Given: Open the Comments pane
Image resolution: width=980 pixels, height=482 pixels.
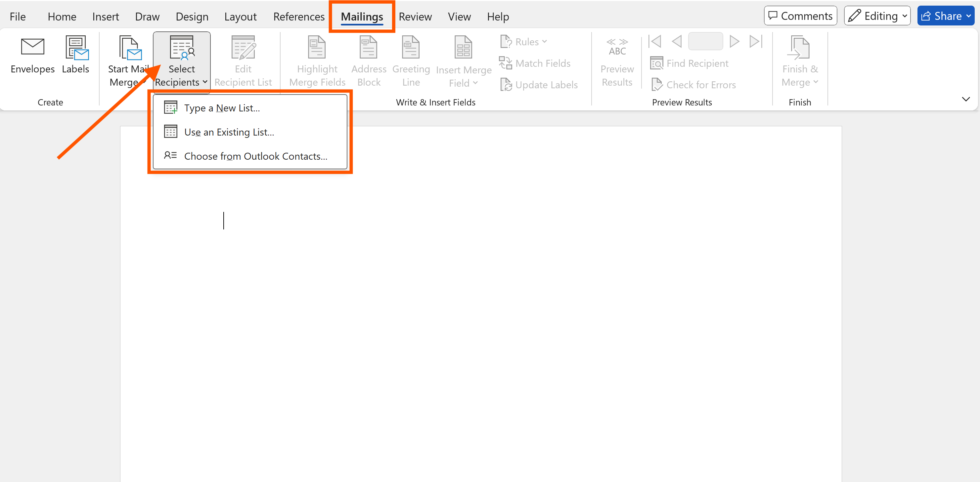Looking at the screenshot, I should [800, 16].
